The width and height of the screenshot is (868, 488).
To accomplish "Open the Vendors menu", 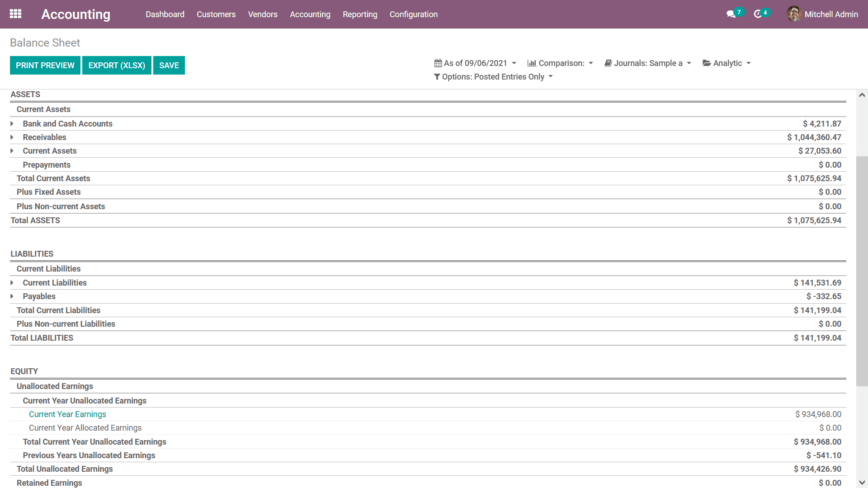I will point(263,14).
